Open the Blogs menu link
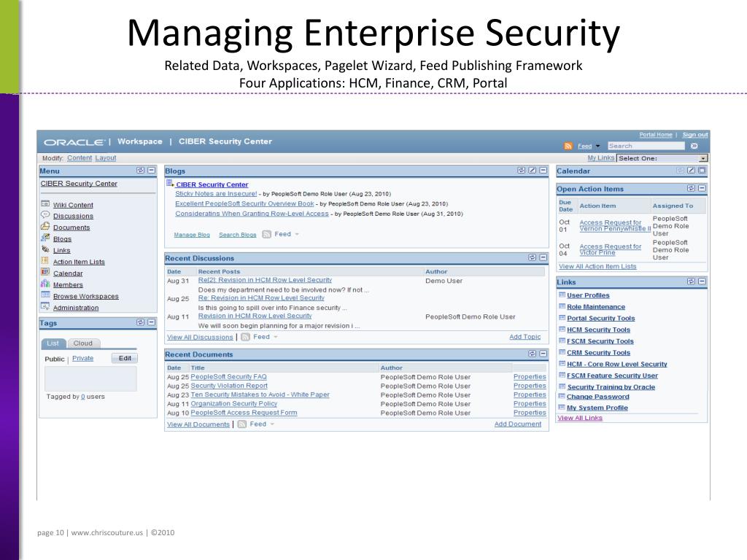Image resolution: width=747 pixels, height=560 pixels. click(63, 239)
